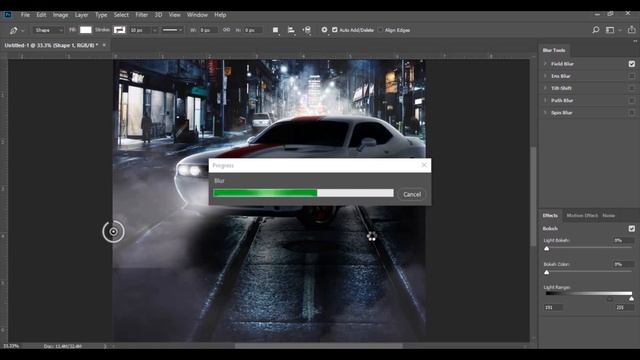This screenshot has width=640, height=360.
Task: Expand the Field Blur section
Action: click(545, 64)
